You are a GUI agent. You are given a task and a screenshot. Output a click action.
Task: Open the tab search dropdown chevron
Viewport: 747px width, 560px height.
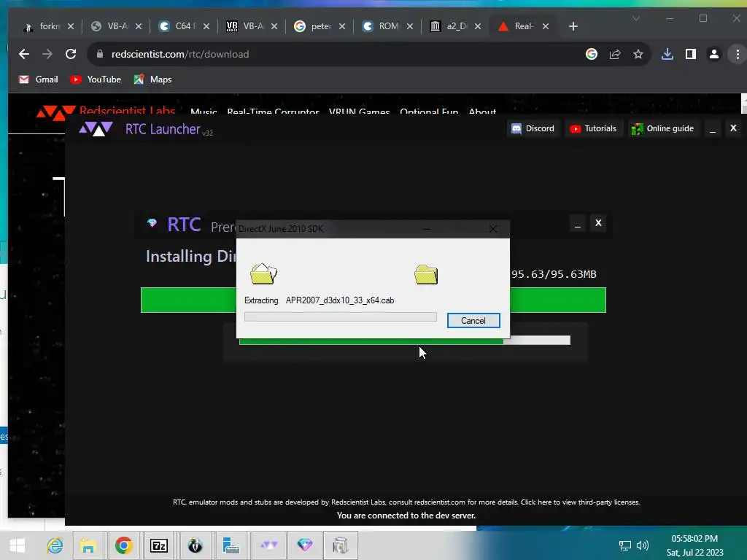point(635,18)
